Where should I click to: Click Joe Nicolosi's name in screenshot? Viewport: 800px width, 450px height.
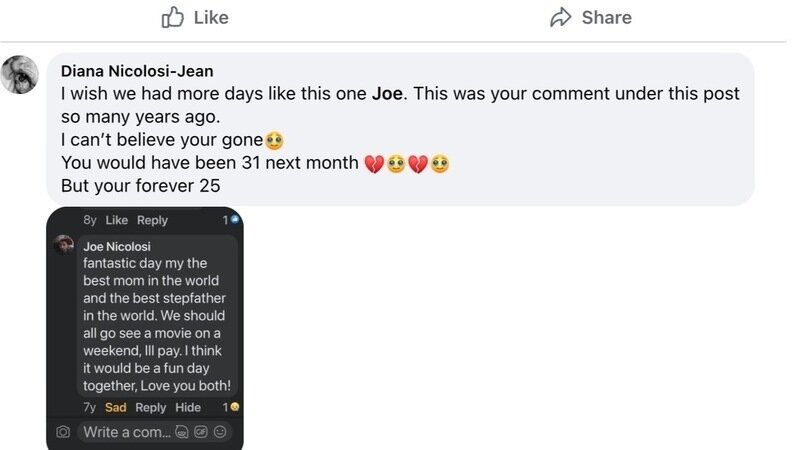click(117, 247)
